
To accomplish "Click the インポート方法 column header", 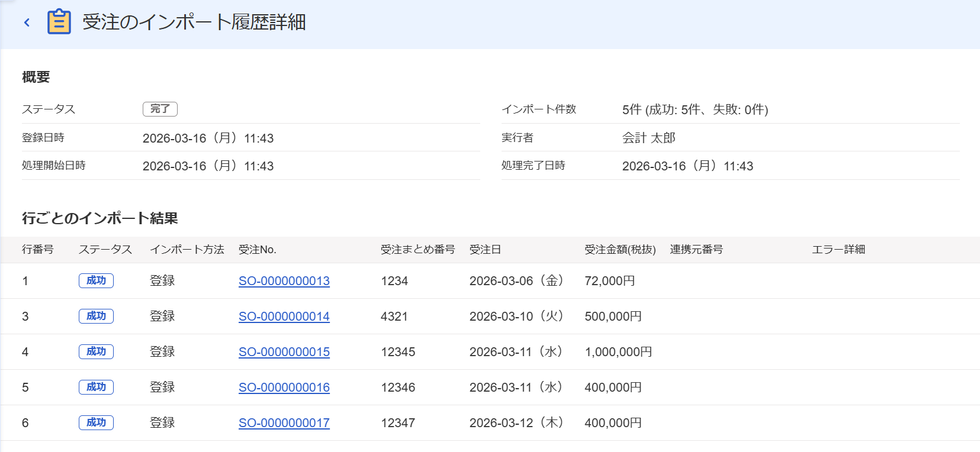I will click(187, 250).
